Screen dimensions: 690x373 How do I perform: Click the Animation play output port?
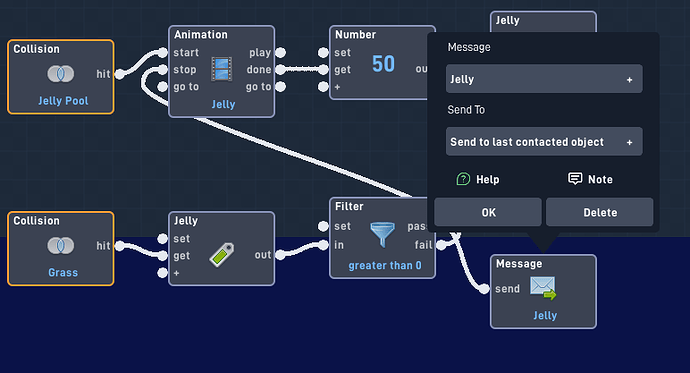tap(280, 53)
